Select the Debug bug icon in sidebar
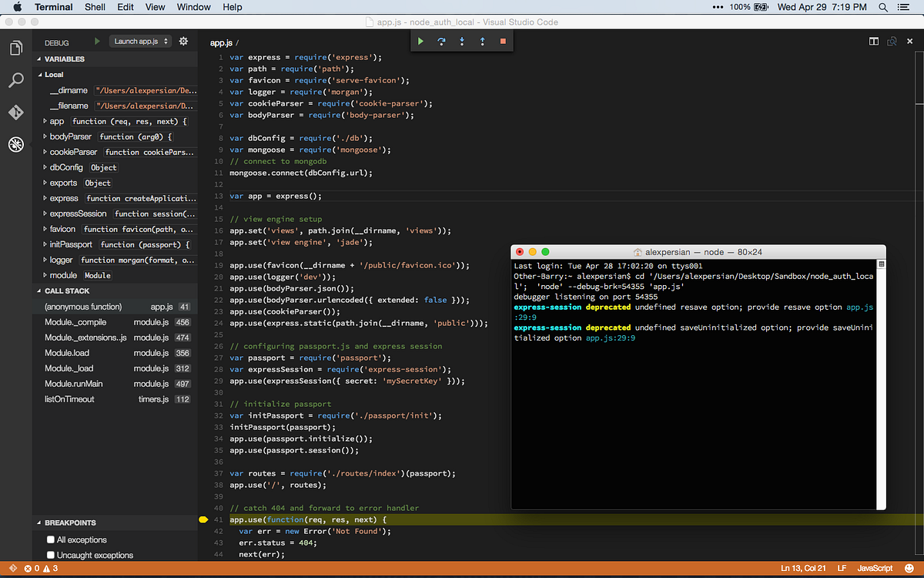Viewport: 924px width, 578px height. pos(15,144)
